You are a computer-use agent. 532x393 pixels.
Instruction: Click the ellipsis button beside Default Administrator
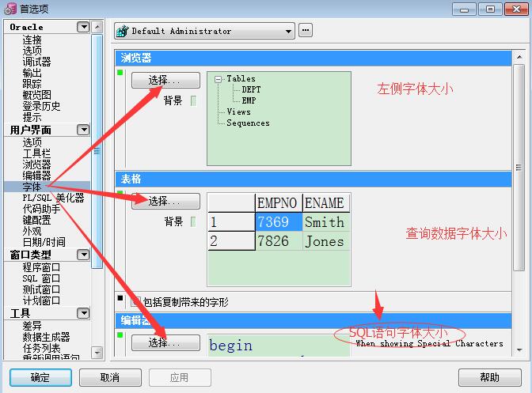point(306,31)
